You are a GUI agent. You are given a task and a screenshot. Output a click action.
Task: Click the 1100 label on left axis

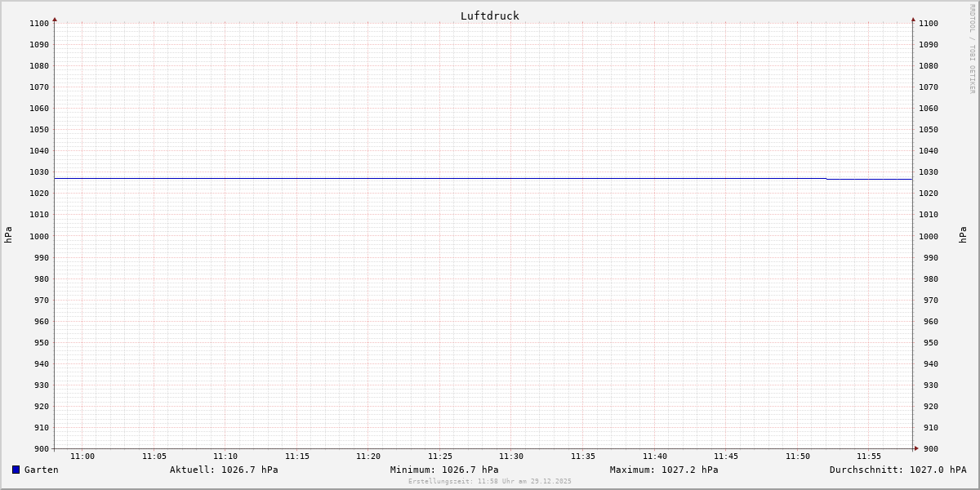tap(39, 23)
